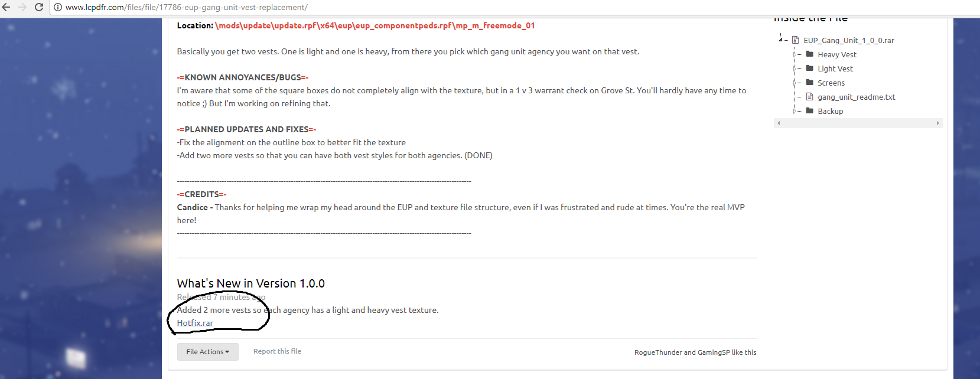Click the Report this file link
This screenshot has width=980, height=379.
pos(277,351)
